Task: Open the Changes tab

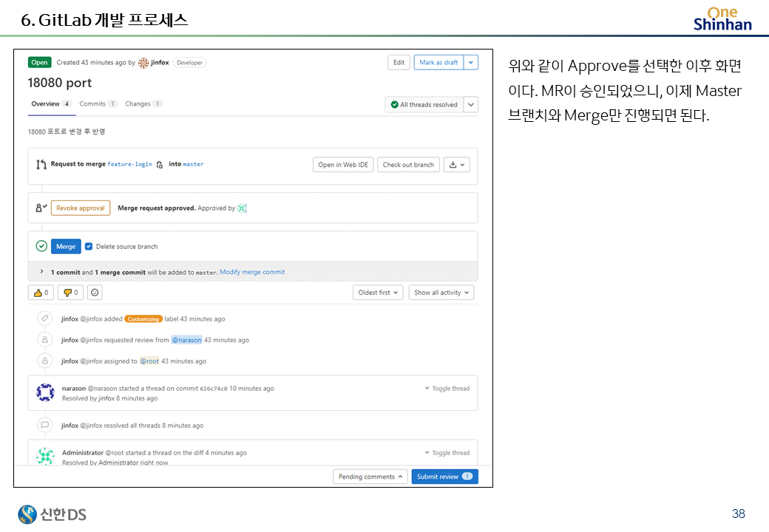Action: [143, 104]
